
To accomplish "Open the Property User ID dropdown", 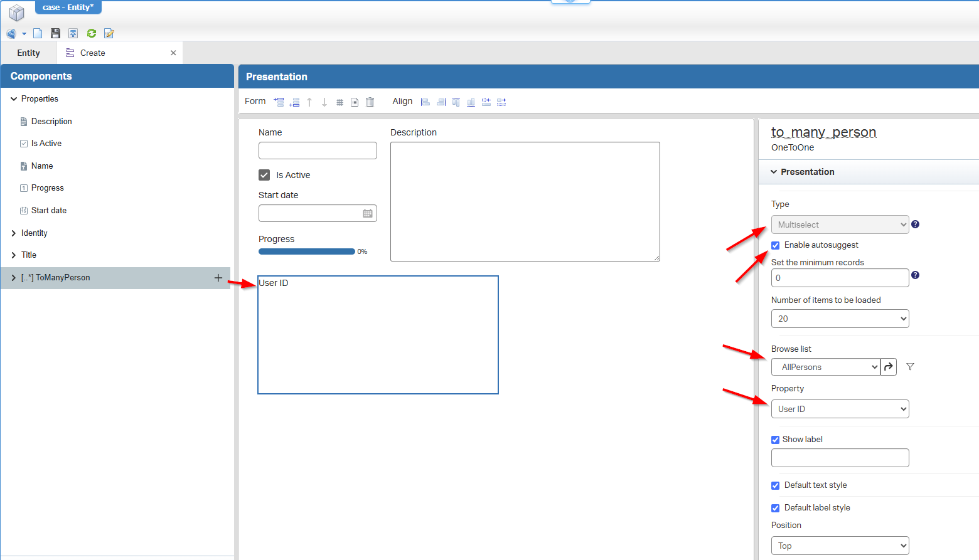I will (x=840, y=409).
